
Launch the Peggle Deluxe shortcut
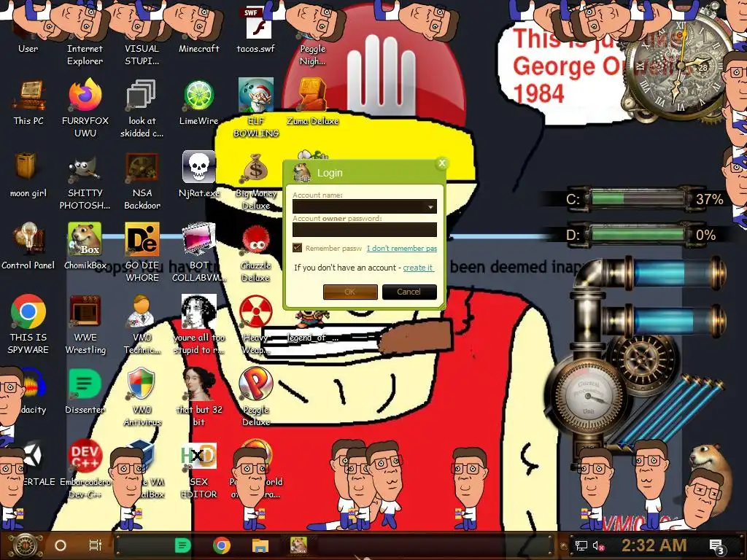coord(256,397)
